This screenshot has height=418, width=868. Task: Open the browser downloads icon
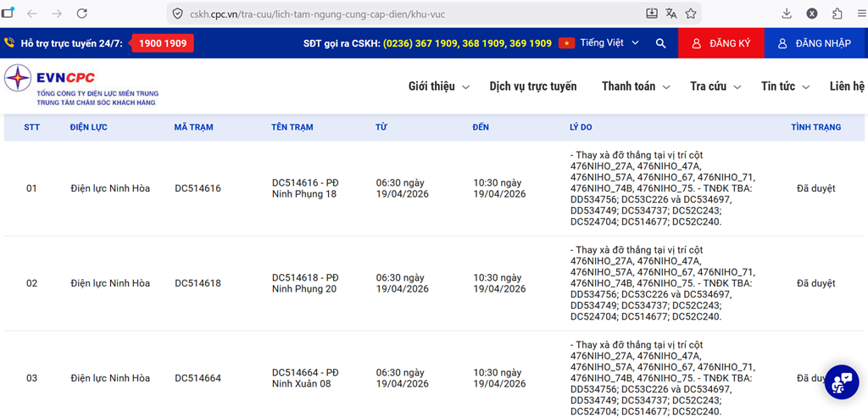(x=787, y=14)
